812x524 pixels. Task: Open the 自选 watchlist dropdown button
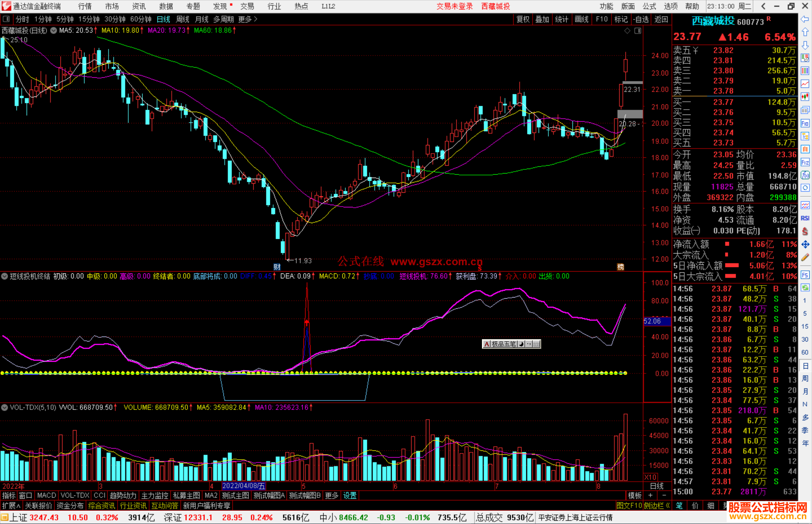click(x=641, y=19)
